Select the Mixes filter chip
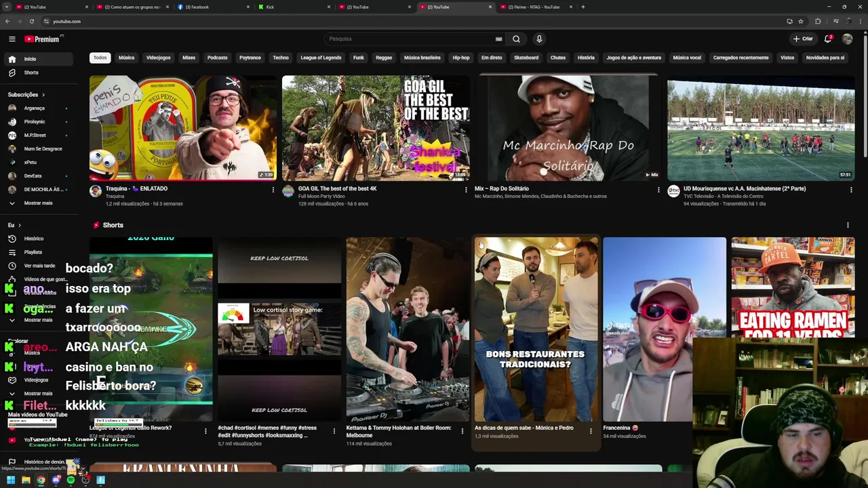 (x=189, y=58)
